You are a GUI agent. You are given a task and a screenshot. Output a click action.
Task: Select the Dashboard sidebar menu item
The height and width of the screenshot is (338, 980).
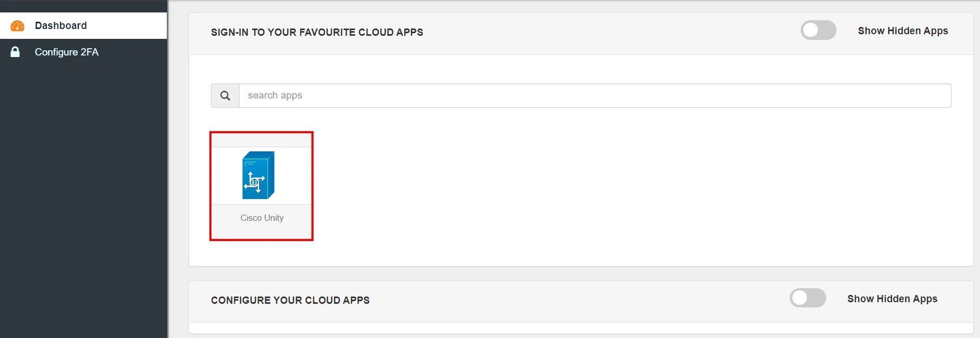point(61,26)
